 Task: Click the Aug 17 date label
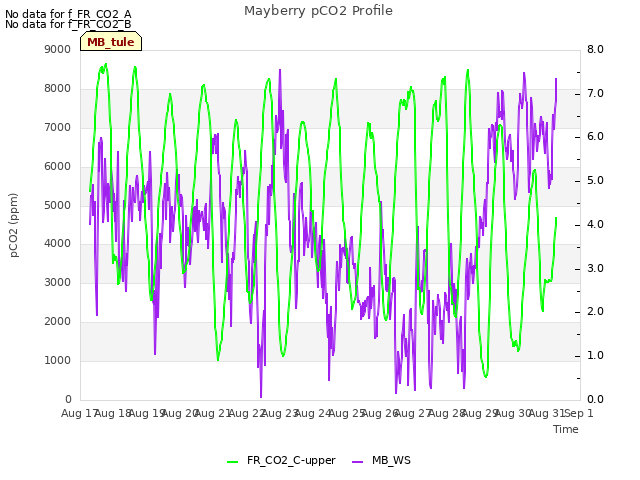(x=78, y=414)
